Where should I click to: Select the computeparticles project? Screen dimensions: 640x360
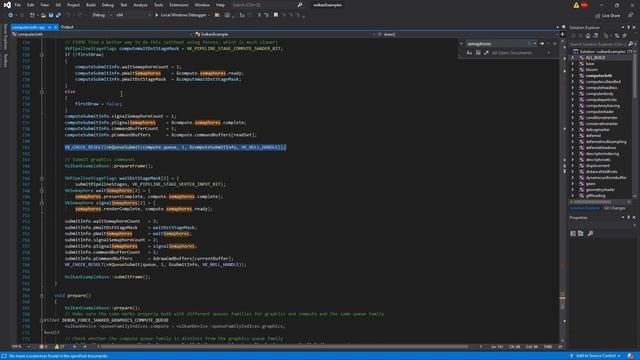click(601, 100)
